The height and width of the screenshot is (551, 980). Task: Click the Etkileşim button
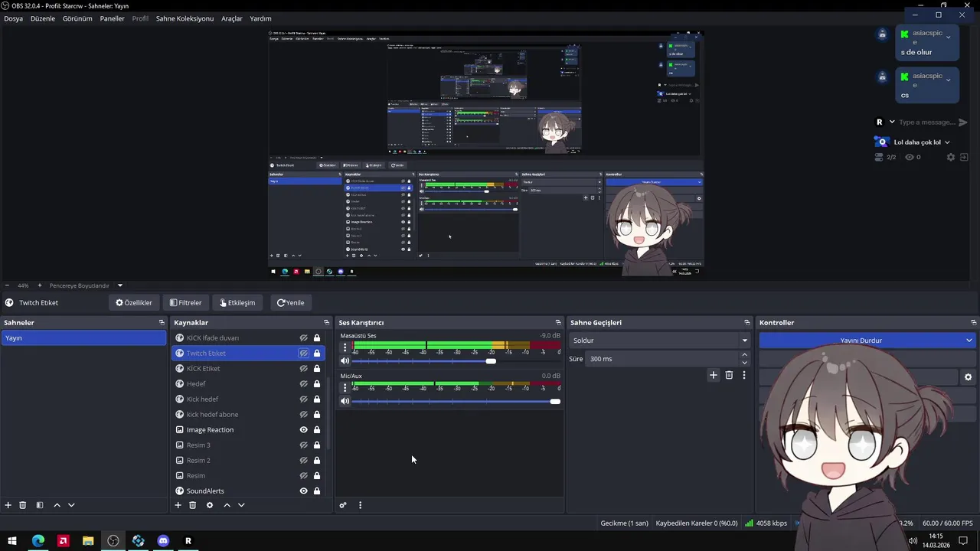[237, 302]
